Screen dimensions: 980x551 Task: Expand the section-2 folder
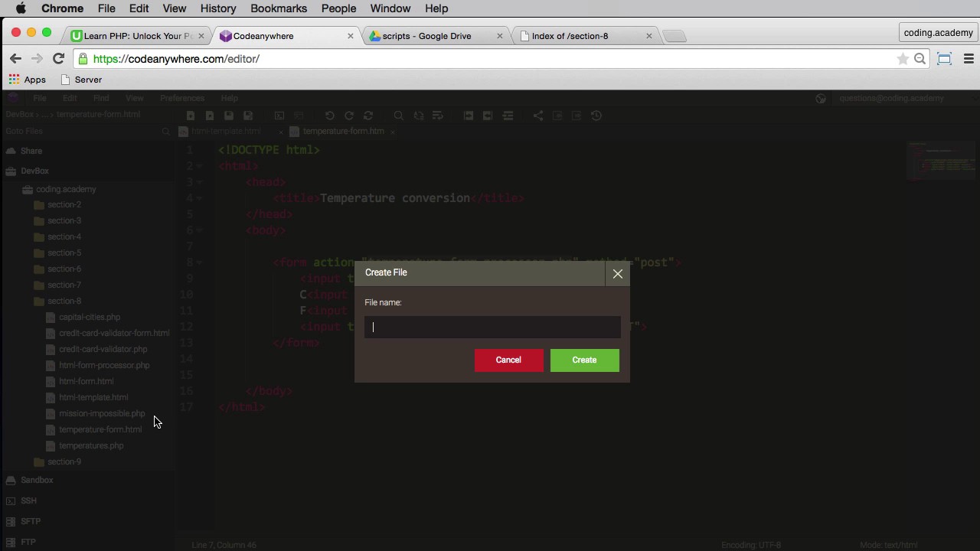[x=64, y=204]
